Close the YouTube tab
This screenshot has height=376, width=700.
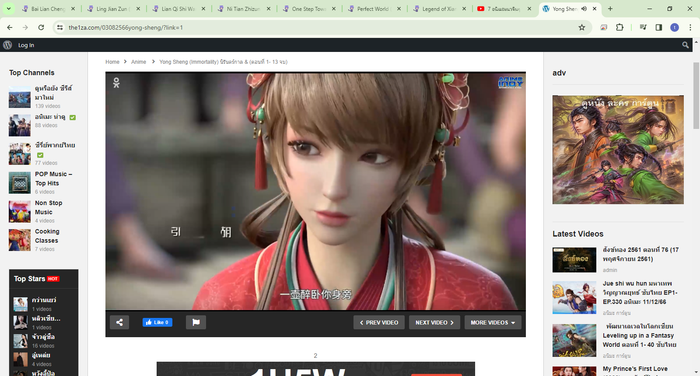point(529,8)
